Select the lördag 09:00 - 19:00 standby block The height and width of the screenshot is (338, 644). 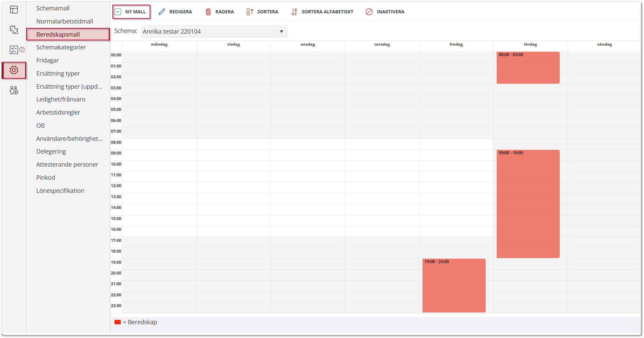tap(528, 204)
